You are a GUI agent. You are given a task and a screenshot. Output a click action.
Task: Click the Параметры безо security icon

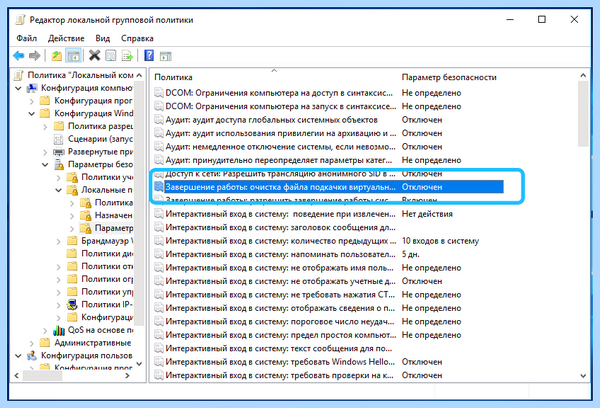(x=59, y=164)
